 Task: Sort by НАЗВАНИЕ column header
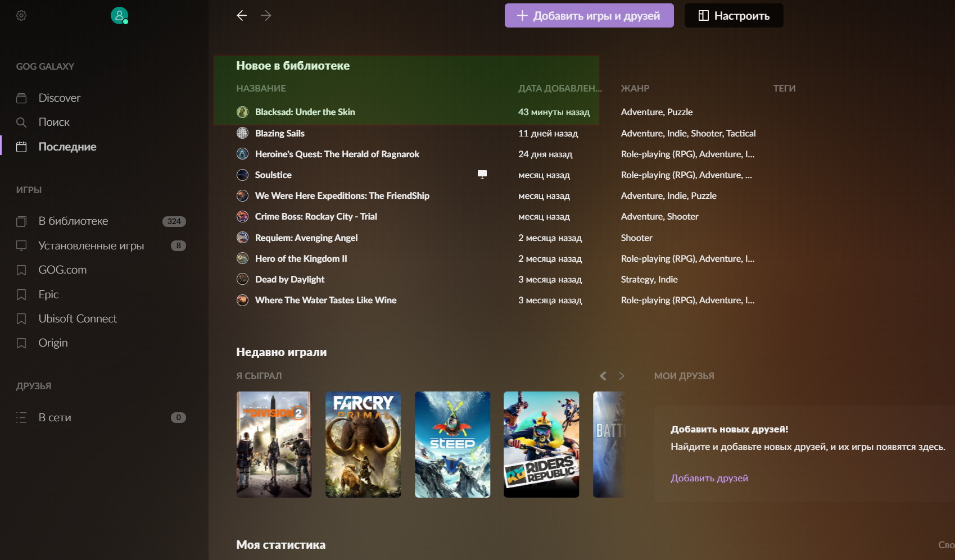point(261,88)
